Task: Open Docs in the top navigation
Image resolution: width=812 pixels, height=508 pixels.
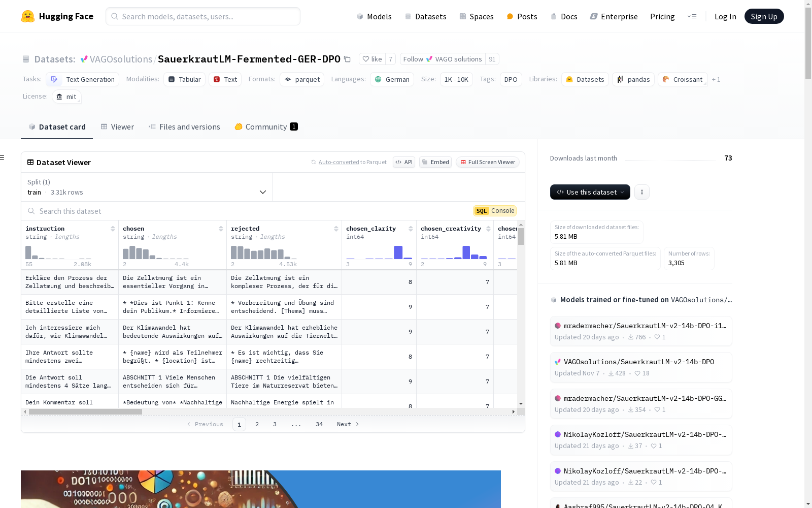Action: pyautogui.click(x=564, y=16)
